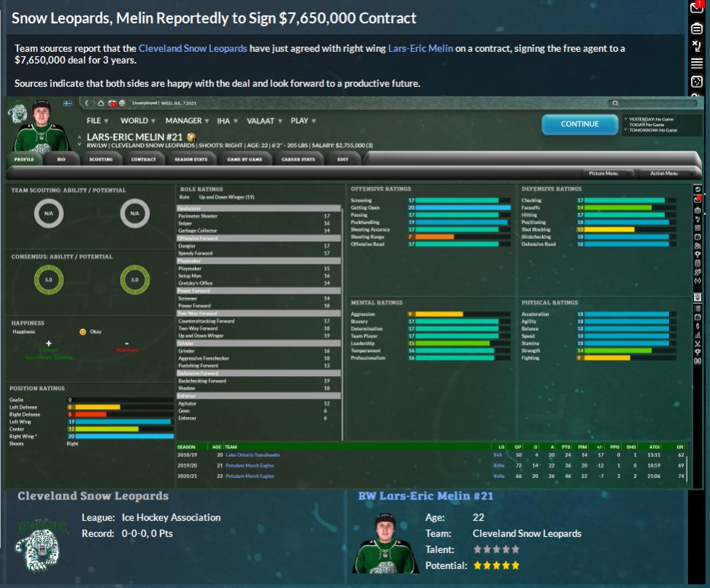Open the tactics icon in outer sidebar
Screen dimensions: 710x588
click(697, 46)
